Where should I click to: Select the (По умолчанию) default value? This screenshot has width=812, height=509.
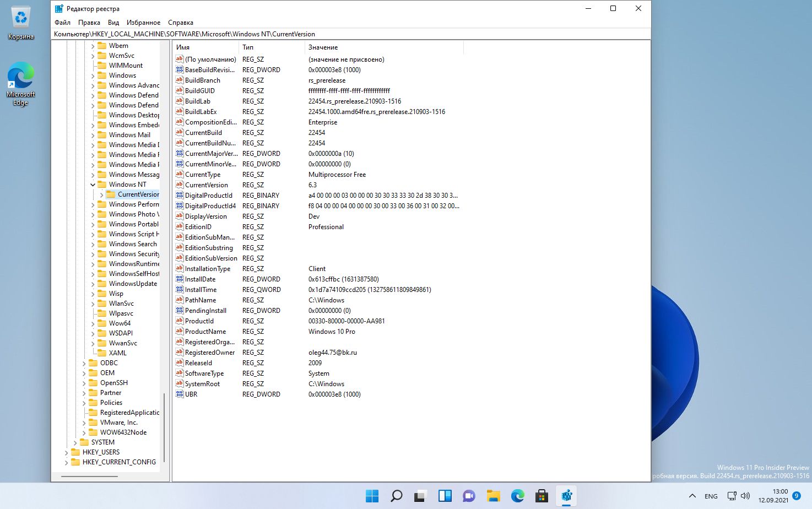tap(210, 59)
